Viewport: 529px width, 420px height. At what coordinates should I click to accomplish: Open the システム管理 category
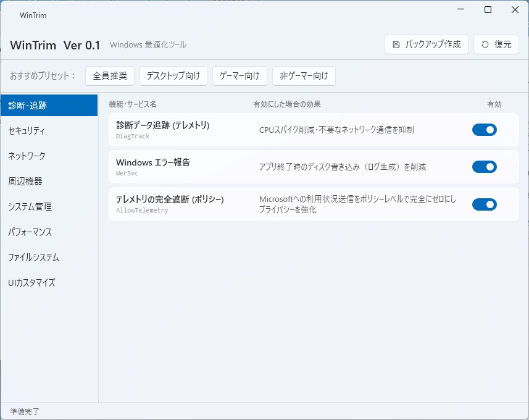point(49,207)
